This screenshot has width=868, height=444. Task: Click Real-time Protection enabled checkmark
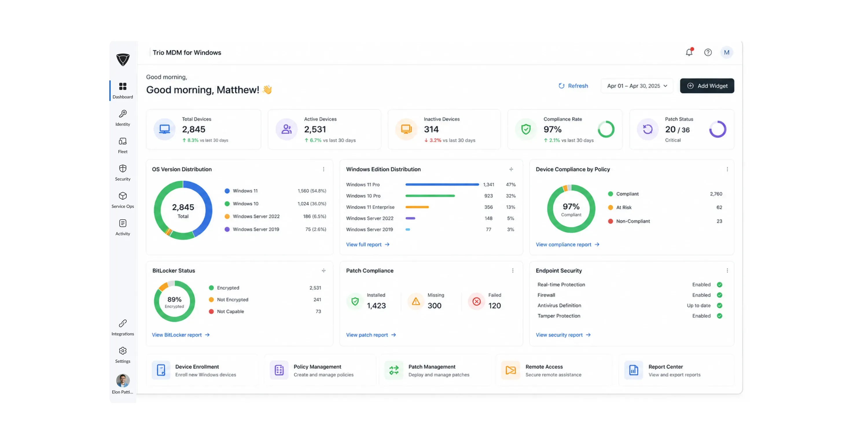(x=719, y=285)
